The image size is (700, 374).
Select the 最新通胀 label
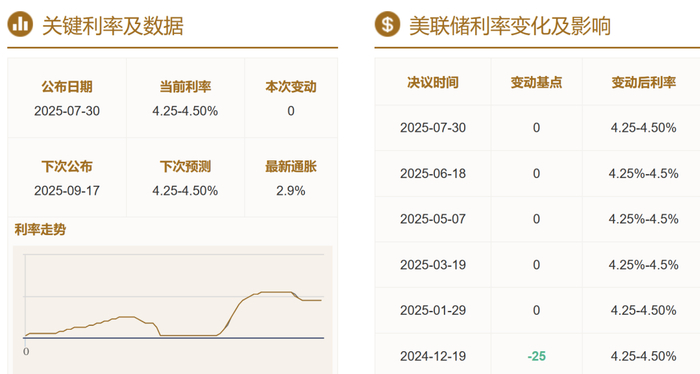(291, 166)
